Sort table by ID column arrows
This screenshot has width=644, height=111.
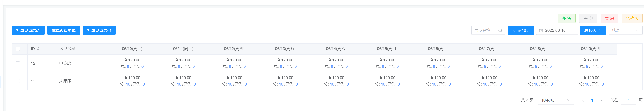point(38,49)
